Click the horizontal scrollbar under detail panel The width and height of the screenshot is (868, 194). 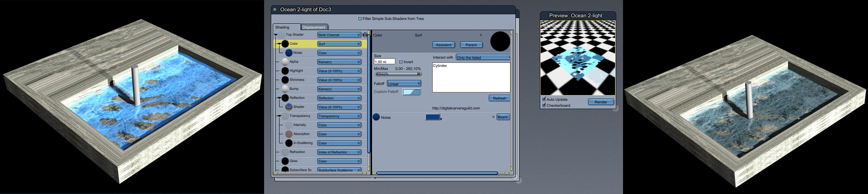pyautogui.click(x=437, y=173)
